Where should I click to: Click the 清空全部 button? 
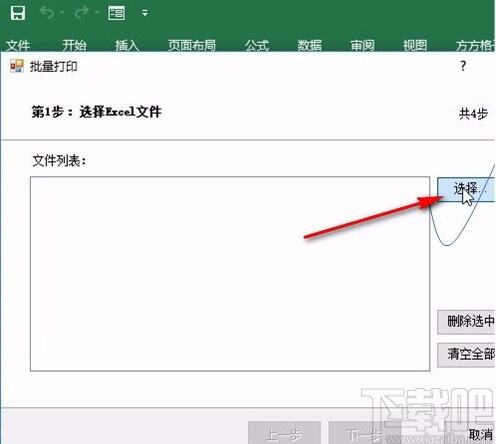pyautogui.click(x=466, y=354)
